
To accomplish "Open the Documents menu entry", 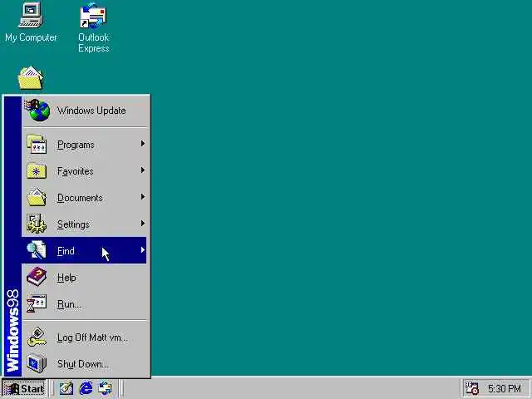I will click(84, 197).
